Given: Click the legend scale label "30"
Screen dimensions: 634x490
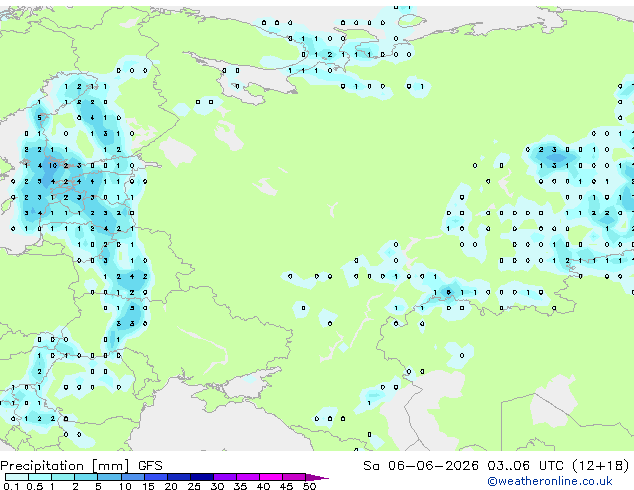Looking at the screenshot, I should [x=217, y=486].
